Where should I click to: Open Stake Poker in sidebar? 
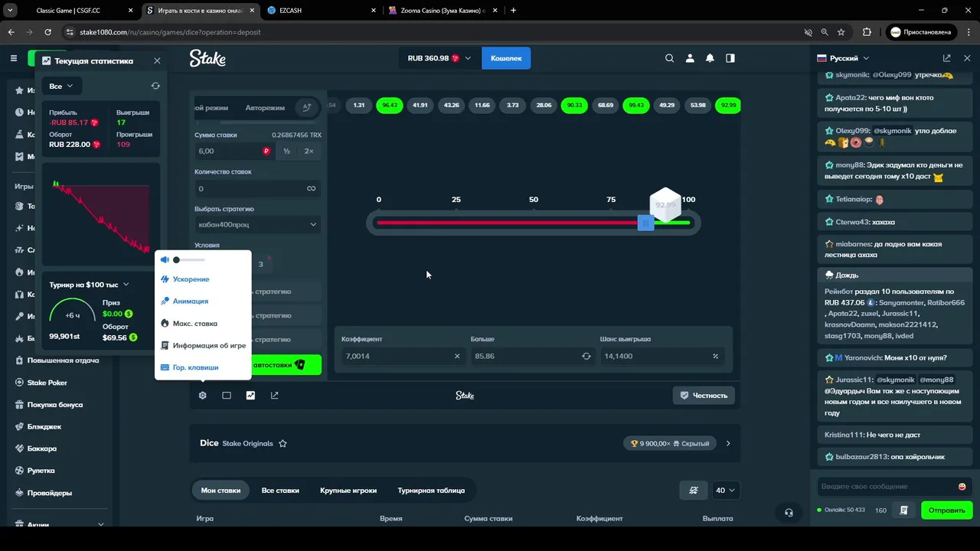click(x=47, y=383)
